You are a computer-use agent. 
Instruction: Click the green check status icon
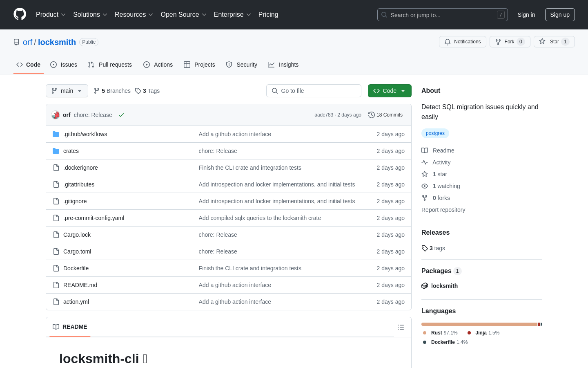coord(121,115)
